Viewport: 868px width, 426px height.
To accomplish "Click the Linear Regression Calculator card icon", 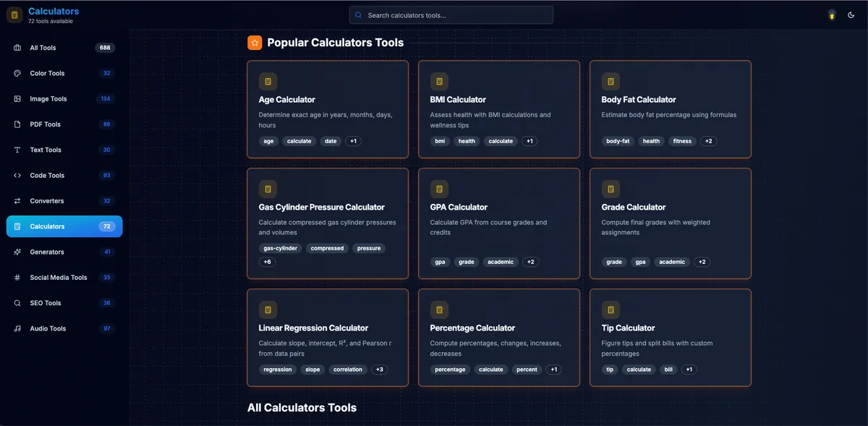I will point(268,310).
